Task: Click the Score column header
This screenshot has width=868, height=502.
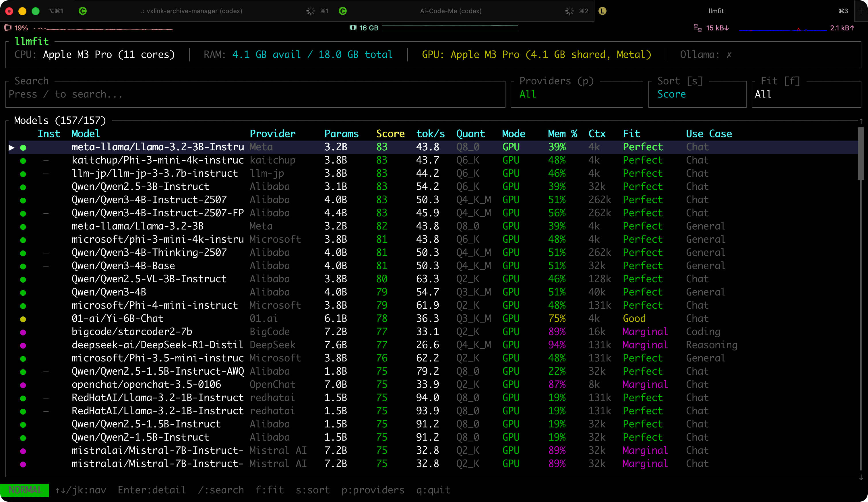Action: (390, 134)
